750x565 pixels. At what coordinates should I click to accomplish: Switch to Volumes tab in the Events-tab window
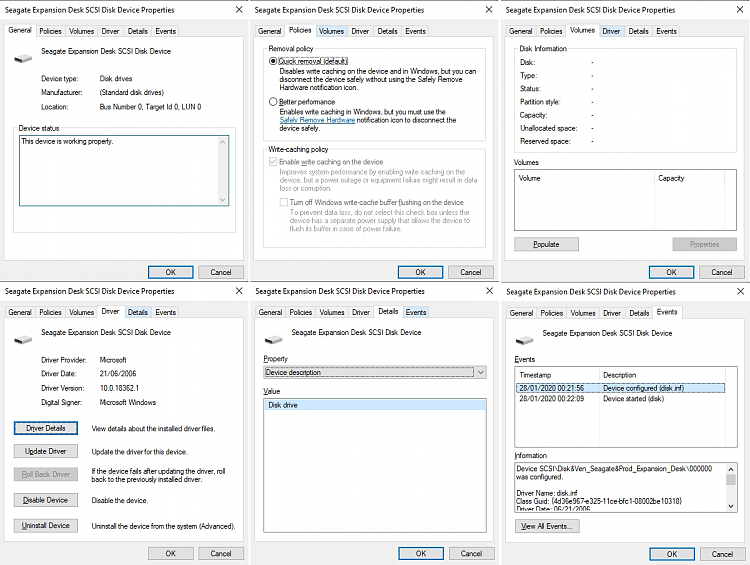coord(583,313)
